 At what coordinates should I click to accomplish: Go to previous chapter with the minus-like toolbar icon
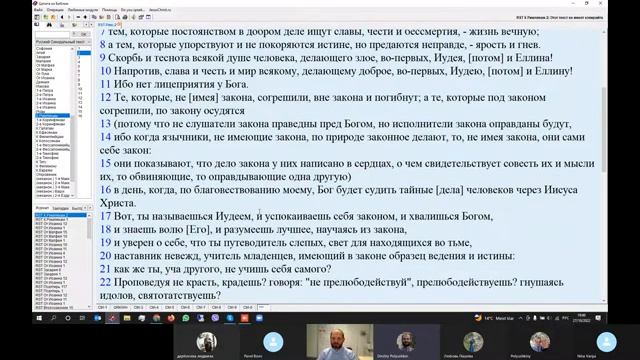[78, 17]
